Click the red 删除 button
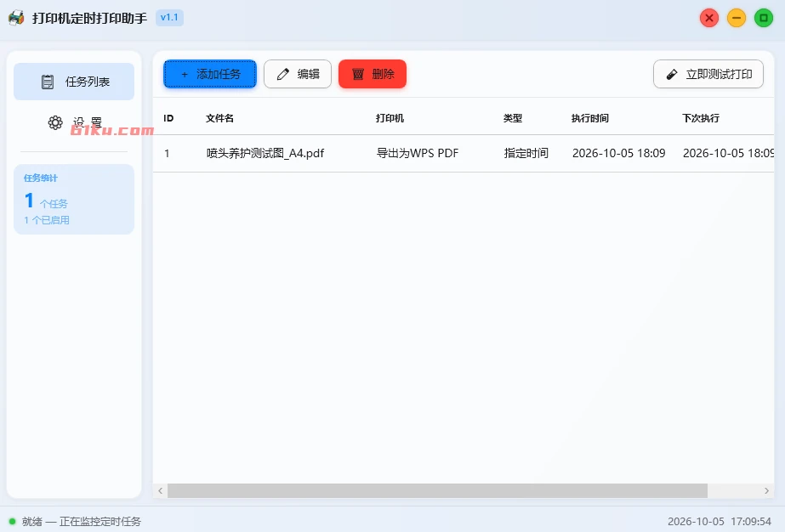 pos(373,74)
